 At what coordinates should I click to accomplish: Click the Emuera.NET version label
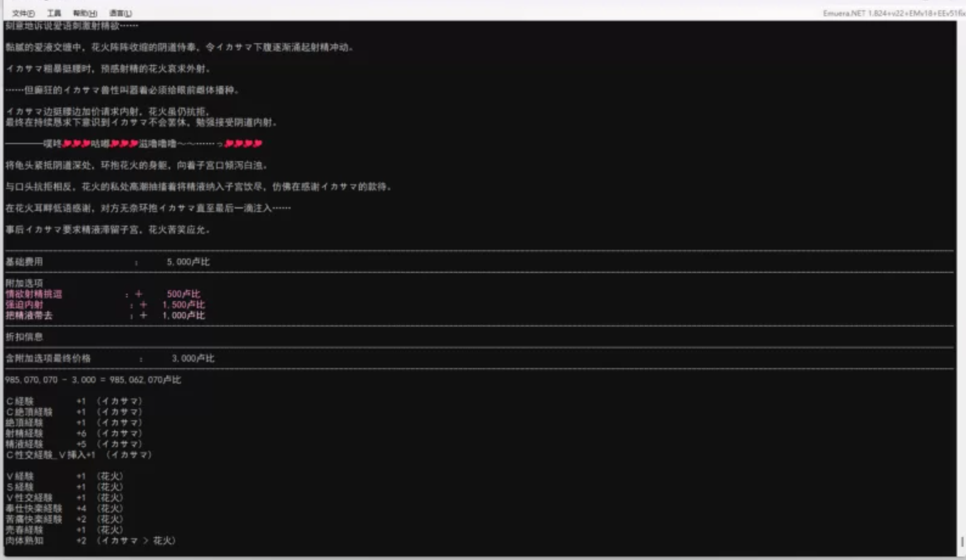pyautogui.click(x=893, y=13)
